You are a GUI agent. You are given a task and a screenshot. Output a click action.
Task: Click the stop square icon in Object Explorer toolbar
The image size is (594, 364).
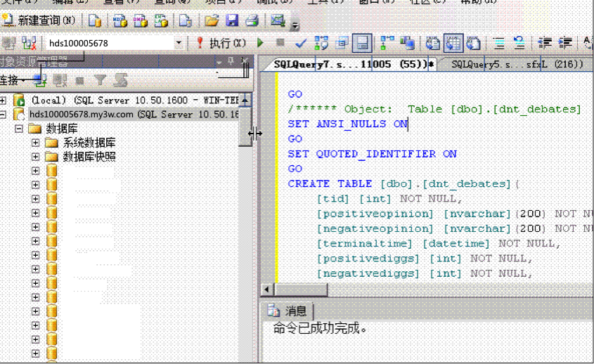pyautogui.click(x=80, y=80)
